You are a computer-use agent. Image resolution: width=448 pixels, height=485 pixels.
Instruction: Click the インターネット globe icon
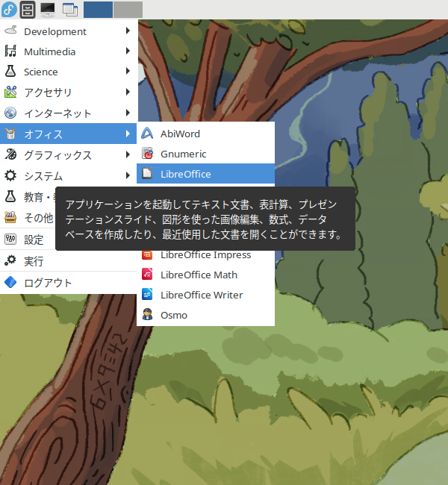pyautogui.click(x=10, y=113)
